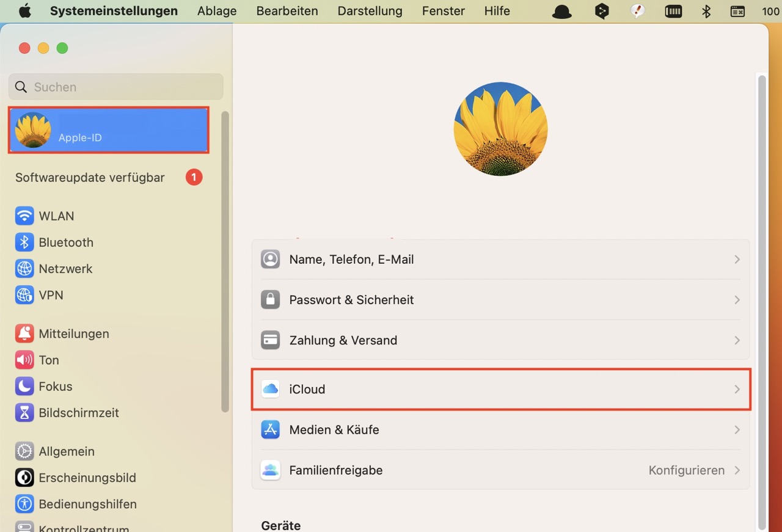Open Mitteilungen via its bell icon

coord(24,333)
